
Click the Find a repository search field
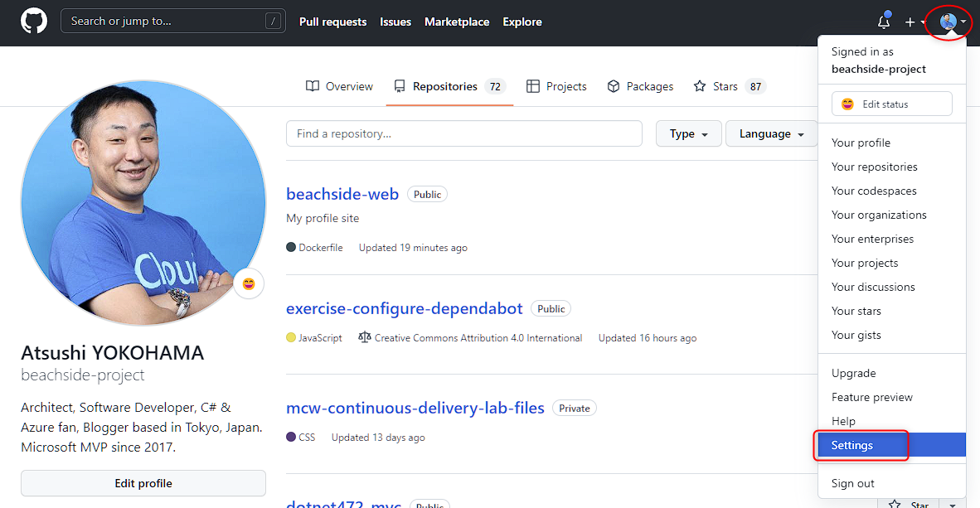point(463,133)
